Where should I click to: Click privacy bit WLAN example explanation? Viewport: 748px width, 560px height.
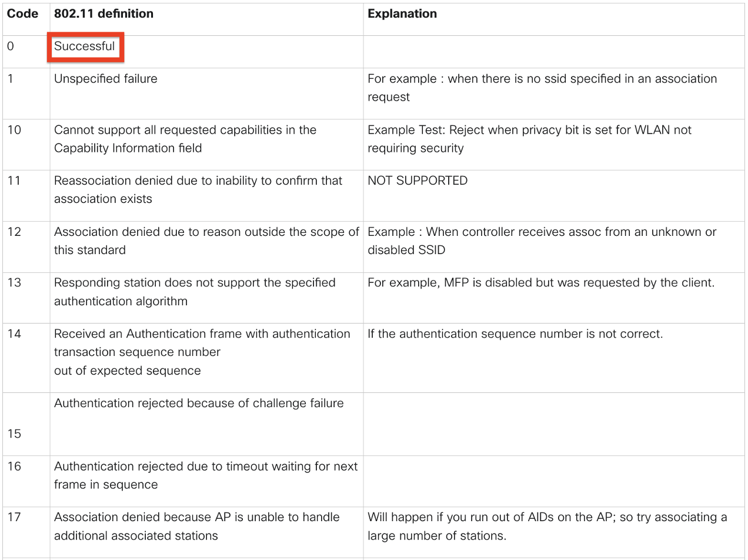[x=529, y=139]
